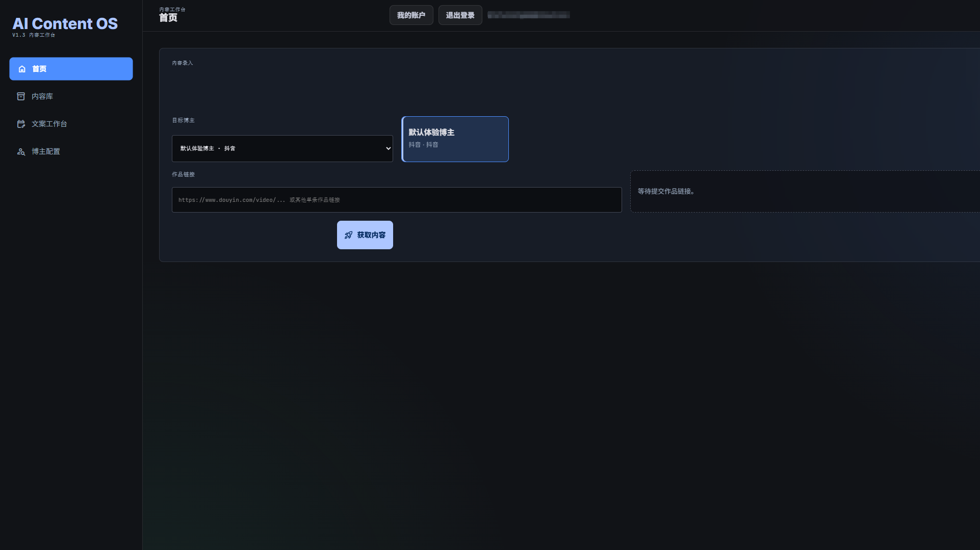Click the 内容库 archive icon

(x=21, y=96)
